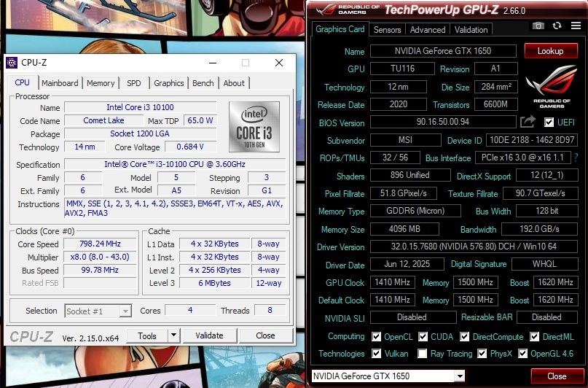Image resolution: width=588 pixels, height=388 pixels.
Task: Click the Code Name value 'Comet Lake'
Action: click(x=103, y=120)
